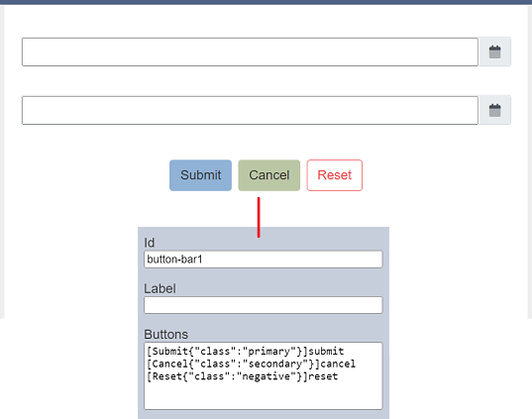
Task: Place cursor in Submit primary line of Buttons
Action: tap(246, 351)
